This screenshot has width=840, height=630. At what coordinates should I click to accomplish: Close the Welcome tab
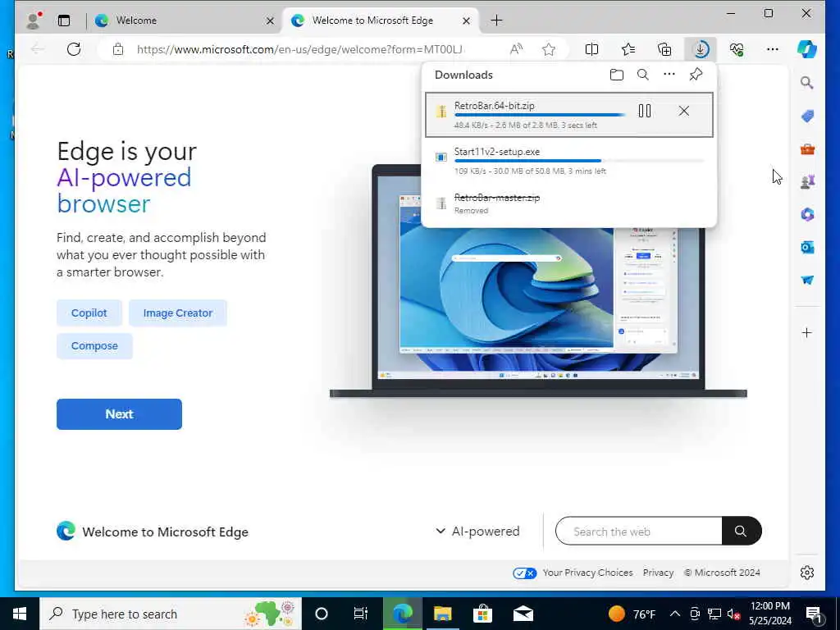click(270, 21)
